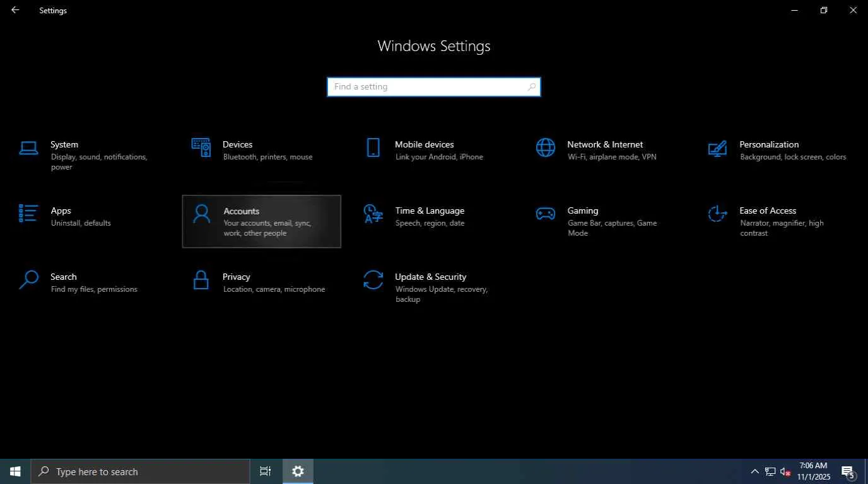The width and height of the screenshot is (868, 484).
Task: Click the "Wi-Fi, airplane mode, VPN" description
Action: (612, 157)
